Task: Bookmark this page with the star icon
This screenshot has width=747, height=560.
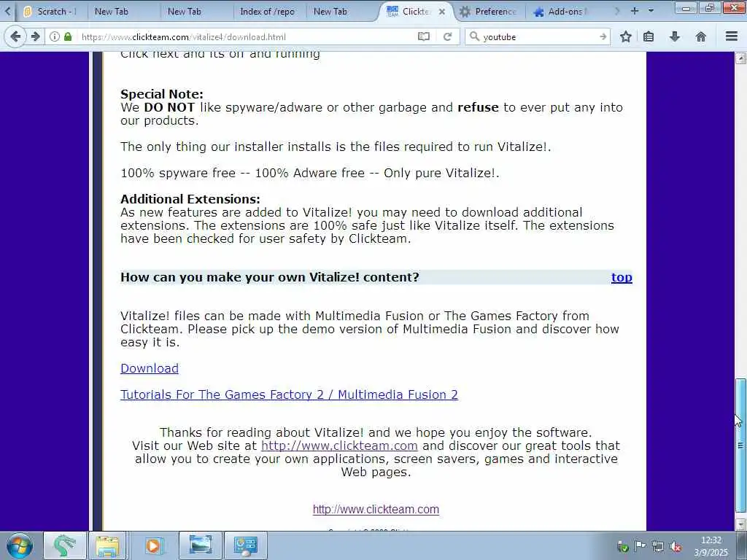Action: coord(625,36)
